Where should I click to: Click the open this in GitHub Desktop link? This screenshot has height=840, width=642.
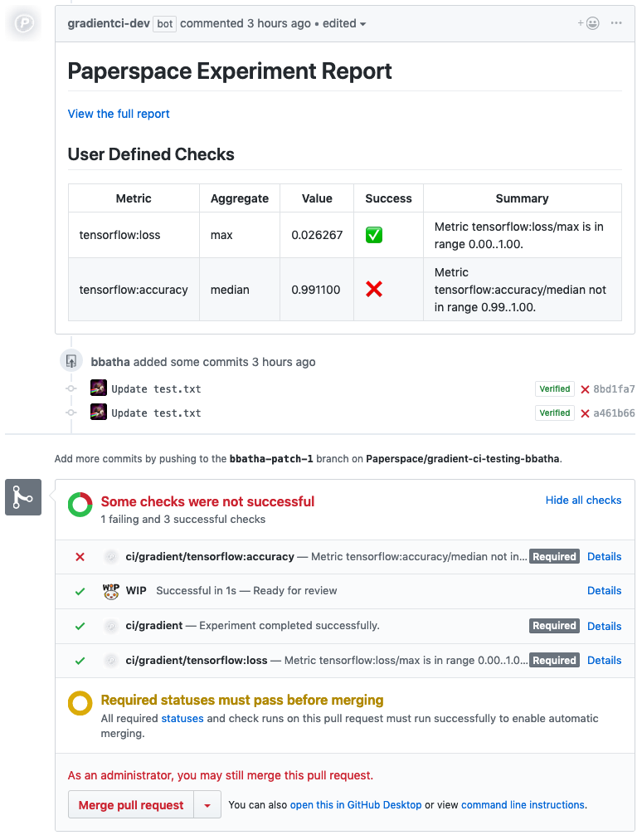point(356,805)
